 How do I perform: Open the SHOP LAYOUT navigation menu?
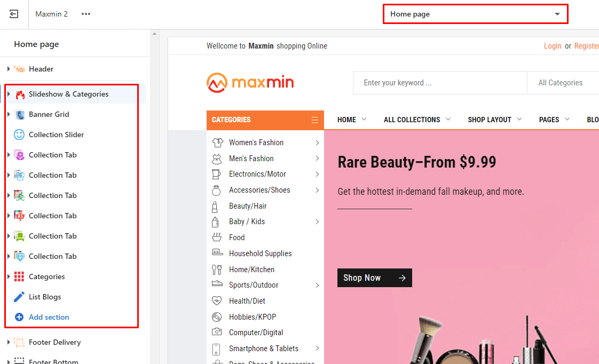[x=494, y=120]
